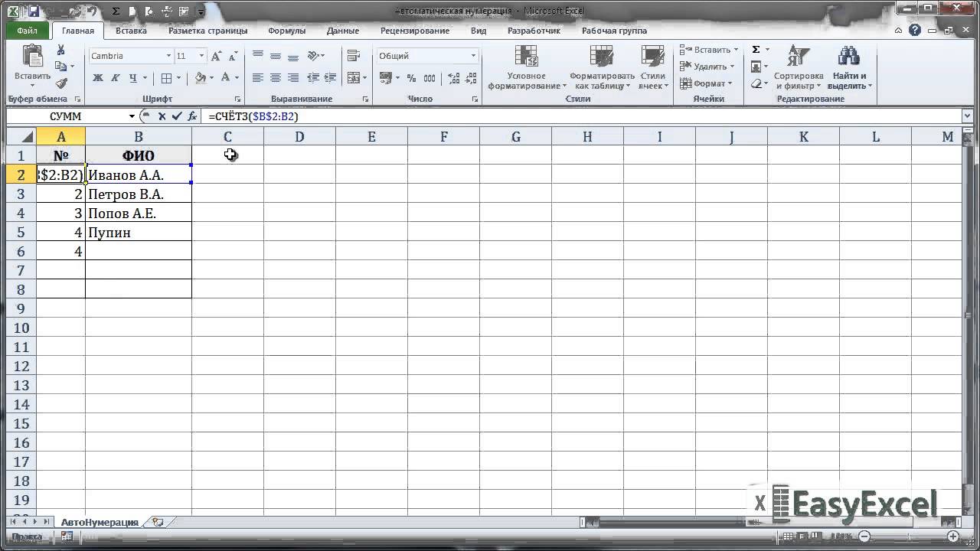Image resolution: width=980 pixels, height=551 pixels.
Task: Click the accounting currency format icon
Action: pos(384,78)
